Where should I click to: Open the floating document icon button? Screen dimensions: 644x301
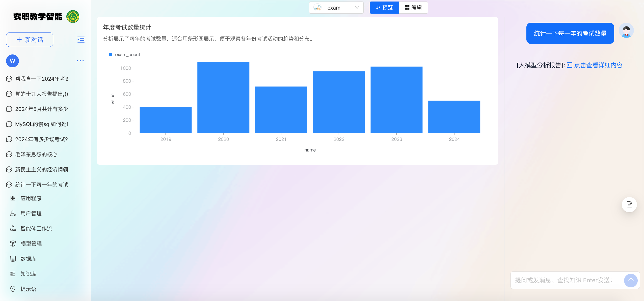click(629, 205)
